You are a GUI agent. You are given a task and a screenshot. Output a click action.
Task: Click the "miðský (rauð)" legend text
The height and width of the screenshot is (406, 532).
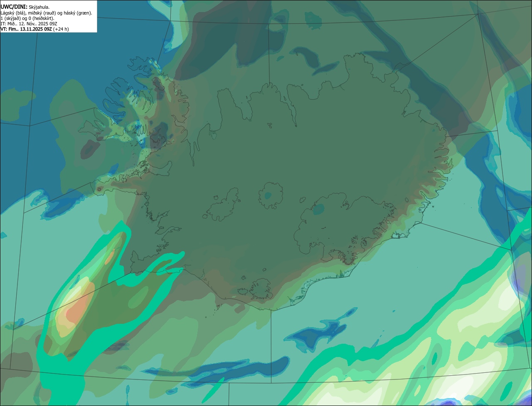coord(42,13)
